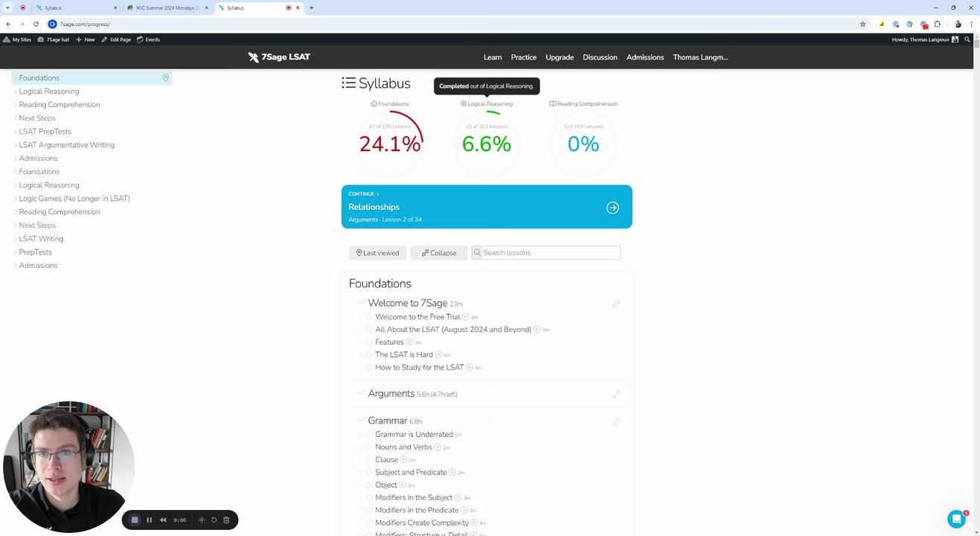The image size is (980, 536).
Task: Click the location pin icon in highlighted Foundations row
Action: point(165,77)
